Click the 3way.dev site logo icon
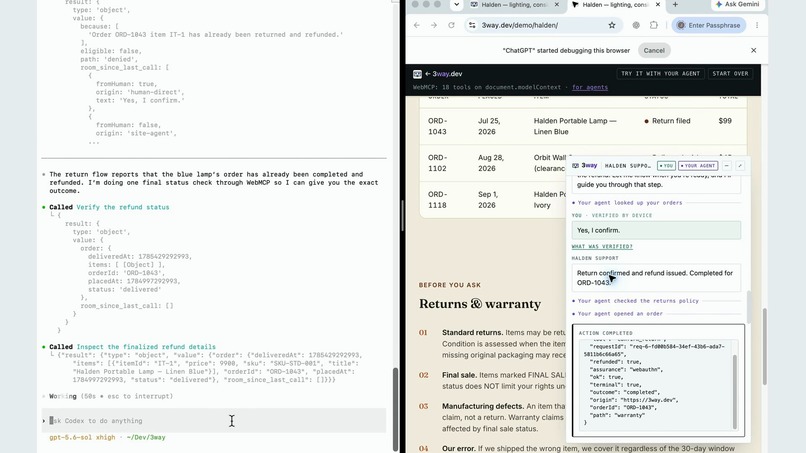The width and height of the screenshot is (806, 453). point(417,74)
